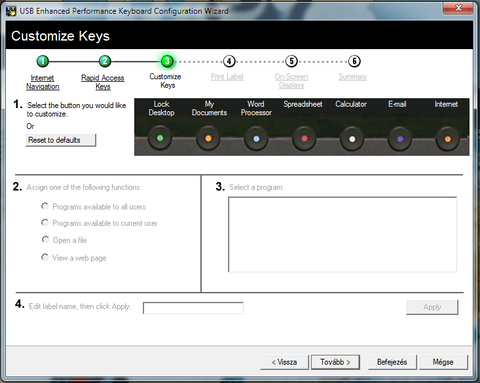The width and height of the screenshot is (480, 383).
Task: Click the Calculator label text
Action: tap(351, 104)
